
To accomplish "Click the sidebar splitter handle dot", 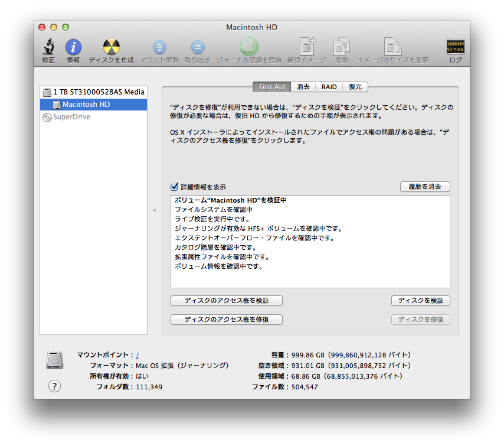I will point(155,210).
